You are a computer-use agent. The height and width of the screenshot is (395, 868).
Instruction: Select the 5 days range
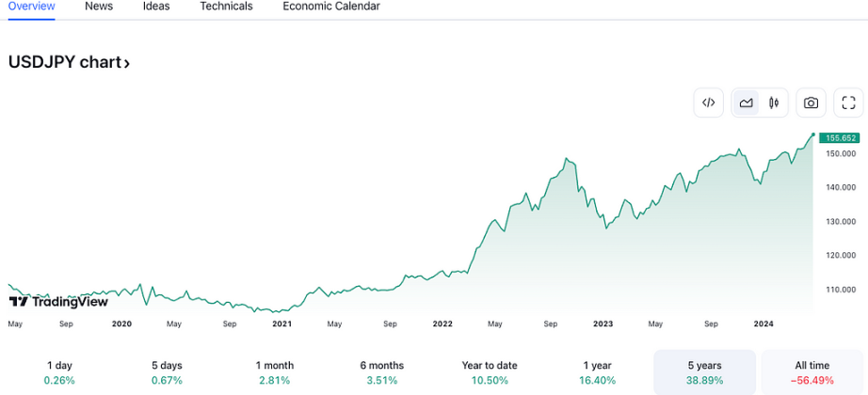(x=167, y=372)
